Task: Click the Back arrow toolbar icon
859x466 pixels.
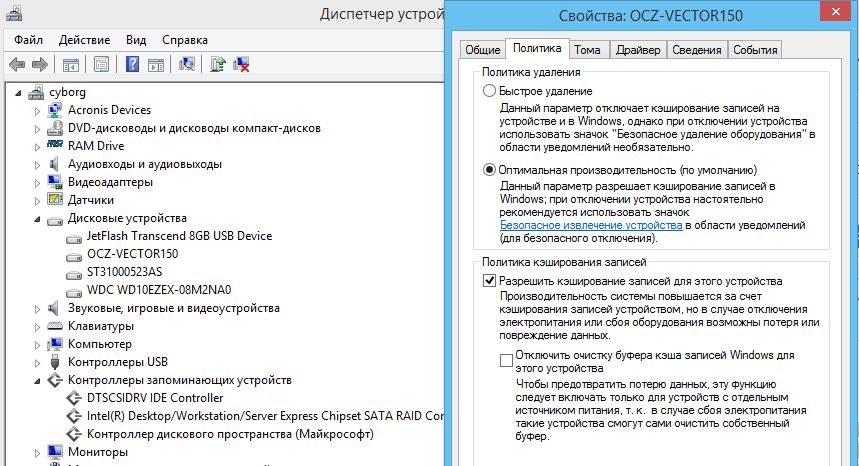Action: [17, 65]
